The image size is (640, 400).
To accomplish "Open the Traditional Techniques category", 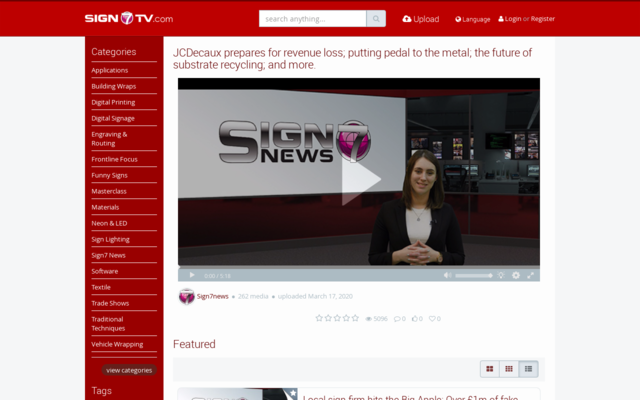I will click(x=108, y=324).
